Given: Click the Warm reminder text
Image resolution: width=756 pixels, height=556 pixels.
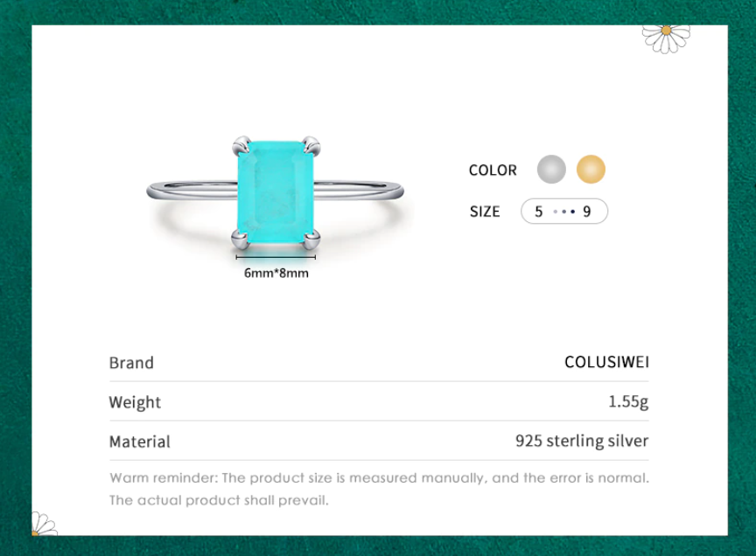Looking at the screenshot, I should pyautogui.click(x=379, y=489).
